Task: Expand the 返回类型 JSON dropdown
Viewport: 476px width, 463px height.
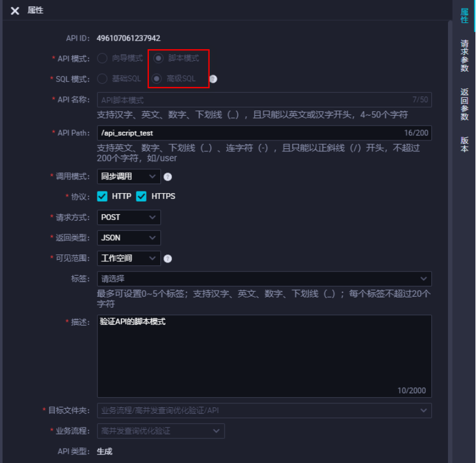Action: click(128, 237)
